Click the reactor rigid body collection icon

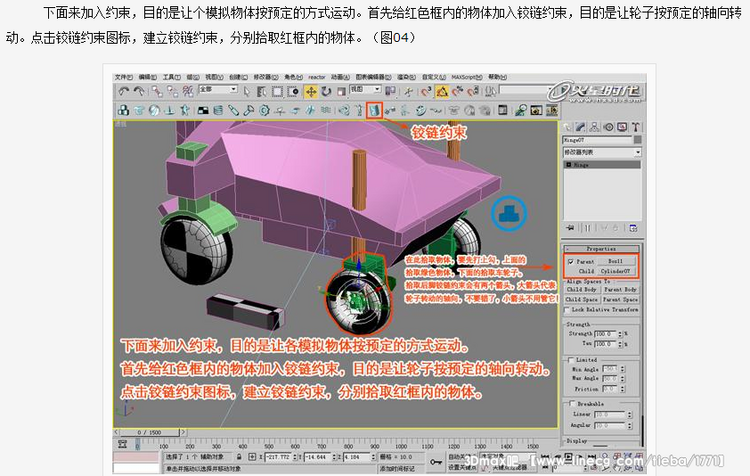pyautogui.click(x=123, y=111)
